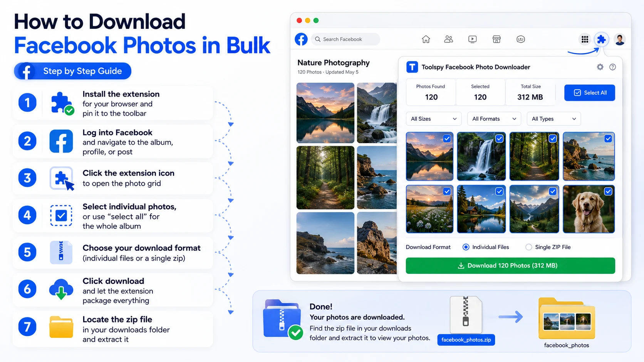Expand the All Types dropdown
The image size is (644, 362).
click(x=553, y=119)
